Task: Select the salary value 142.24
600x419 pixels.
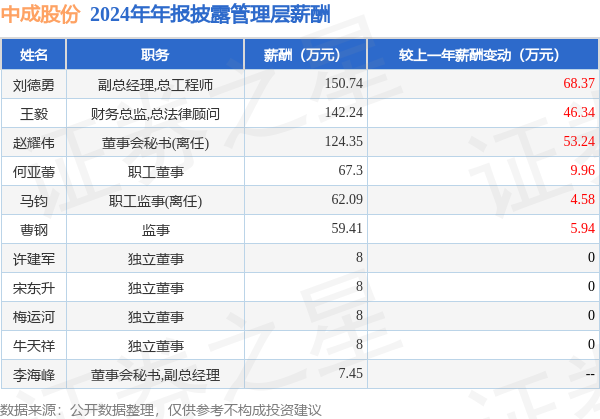Action: pos(344,112)
